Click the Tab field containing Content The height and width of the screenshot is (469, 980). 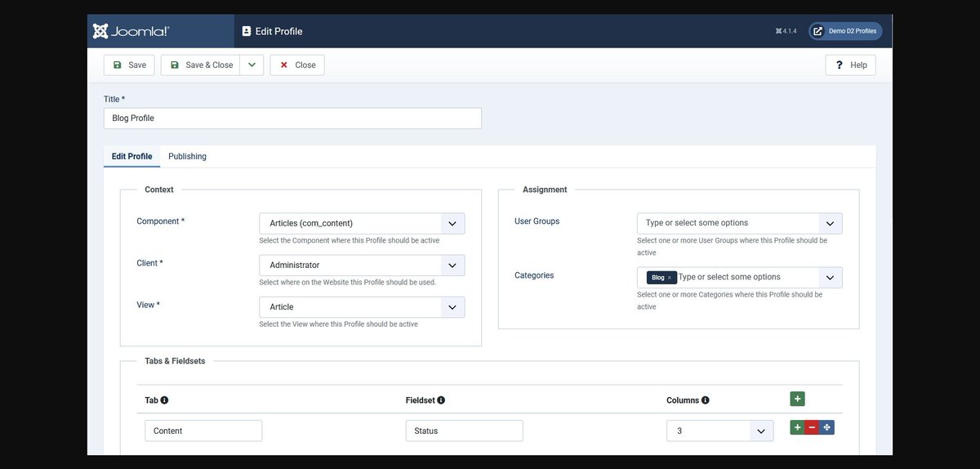203,431
